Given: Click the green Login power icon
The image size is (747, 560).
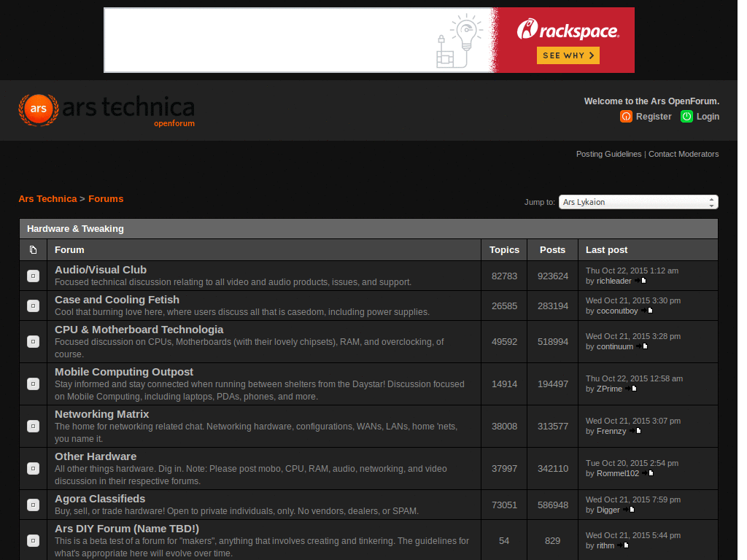Looking at the screenshot, I should coord(686,117).
